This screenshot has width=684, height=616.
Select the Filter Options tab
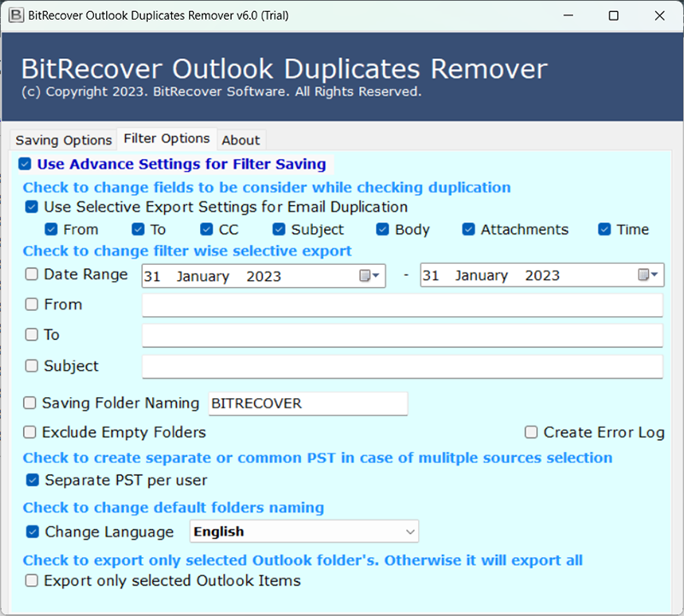(167, 138)
